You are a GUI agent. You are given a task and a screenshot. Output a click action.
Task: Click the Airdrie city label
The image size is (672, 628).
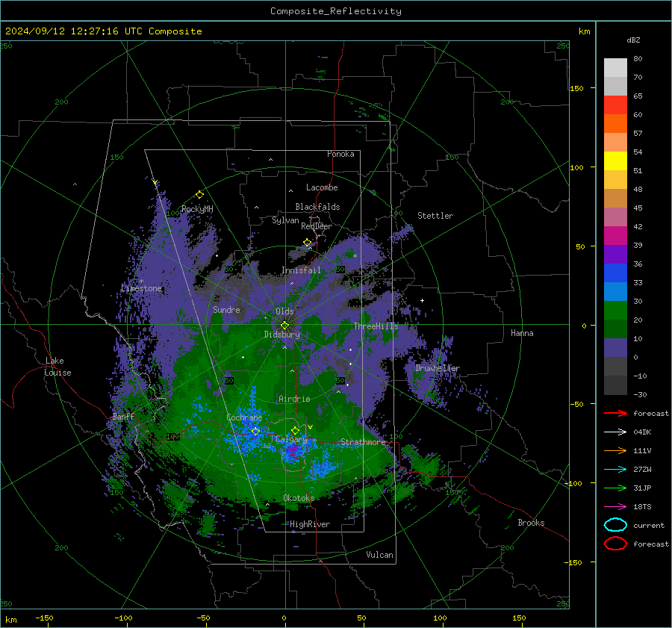(294, 399)
